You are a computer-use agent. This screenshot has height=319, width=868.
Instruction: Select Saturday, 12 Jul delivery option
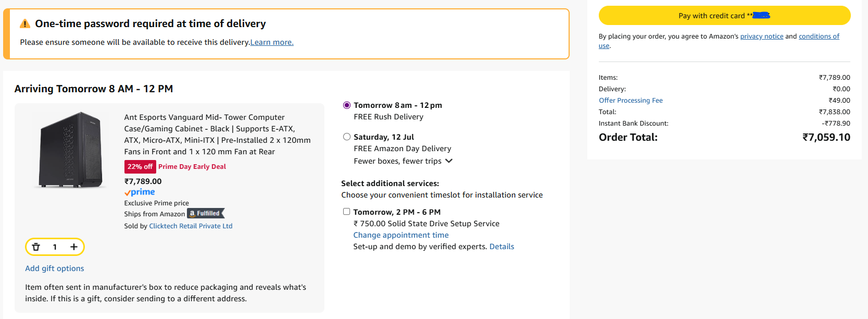(x=347, y=137)
